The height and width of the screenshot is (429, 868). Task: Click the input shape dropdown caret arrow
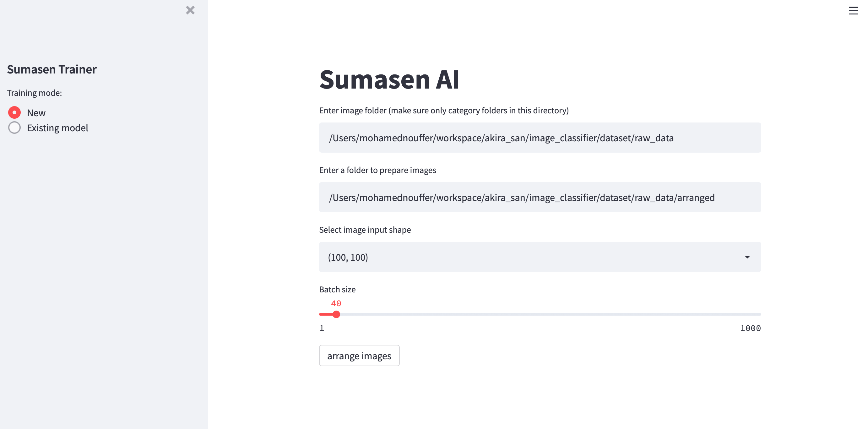[747, 257]
